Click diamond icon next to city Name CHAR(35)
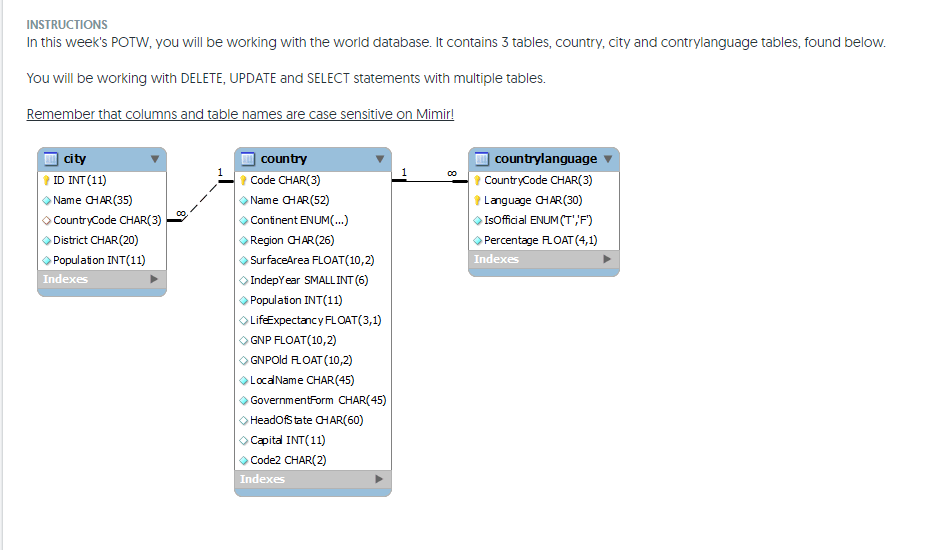The width and height of the screenshot is (942, 550). point(47,201)
